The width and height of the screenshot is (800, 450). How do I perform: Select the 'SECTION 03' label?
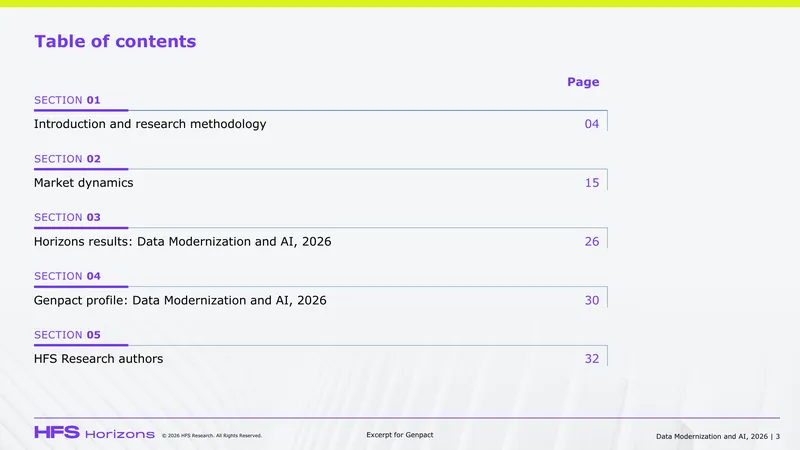point(67,217)
